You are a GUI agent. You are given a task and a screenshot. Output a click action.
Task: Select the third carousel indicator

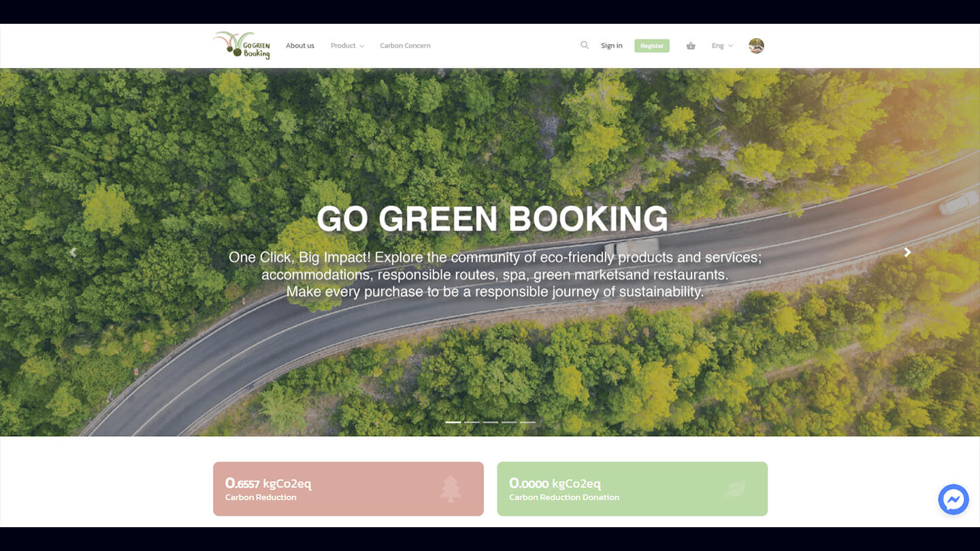[491, 422]
